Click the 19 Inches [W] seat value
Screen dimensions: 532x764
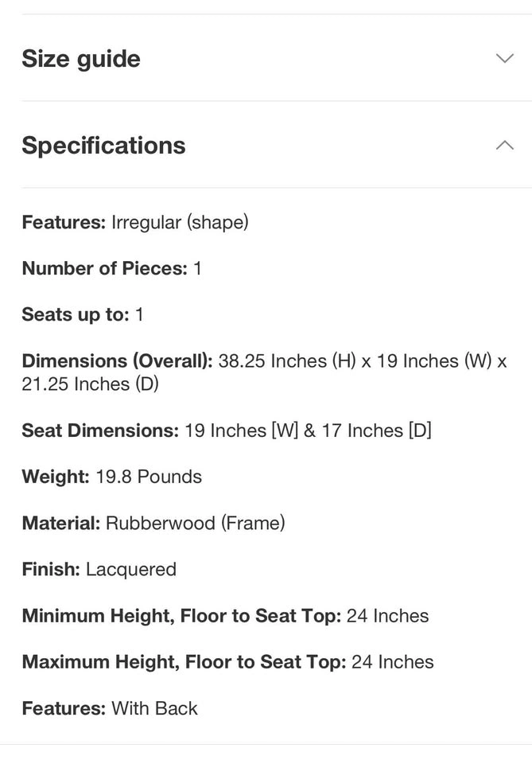242,431
